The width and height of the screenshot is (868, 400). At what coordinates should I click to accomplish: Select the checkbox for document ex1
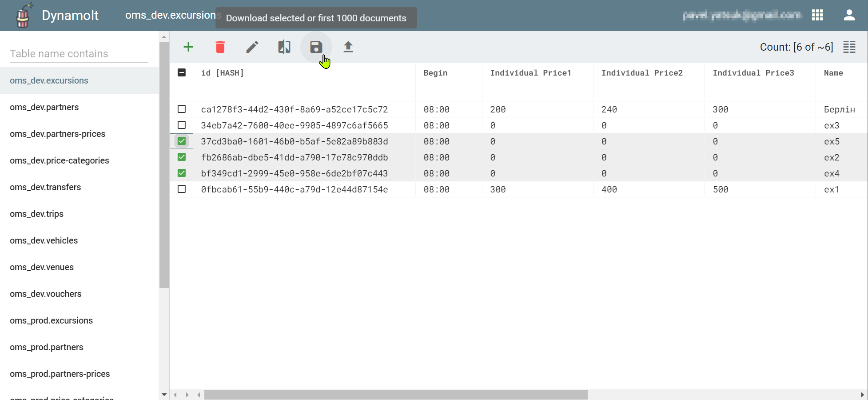coord(181,189)
